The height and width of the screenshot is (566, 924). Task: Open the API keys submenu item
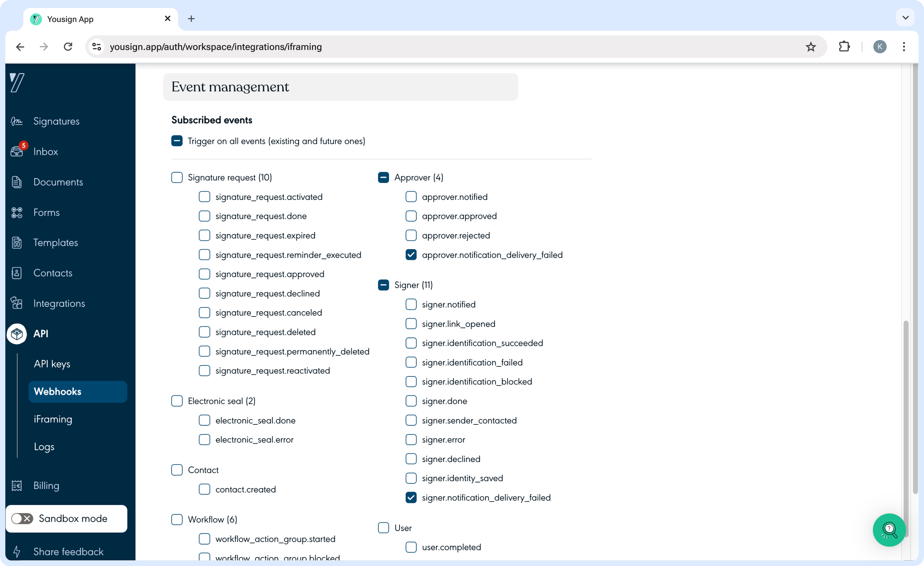52,364
